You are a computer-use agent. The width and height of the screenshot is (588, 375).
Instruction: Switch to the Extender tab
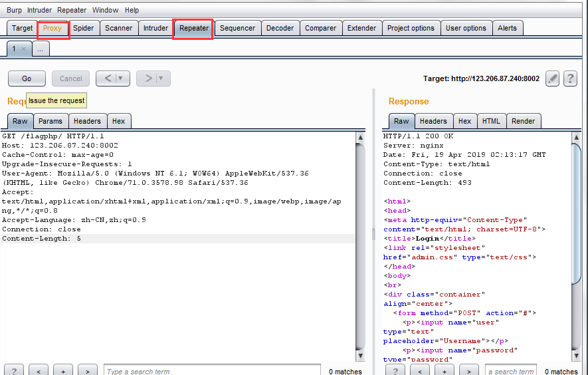point(361,28)
